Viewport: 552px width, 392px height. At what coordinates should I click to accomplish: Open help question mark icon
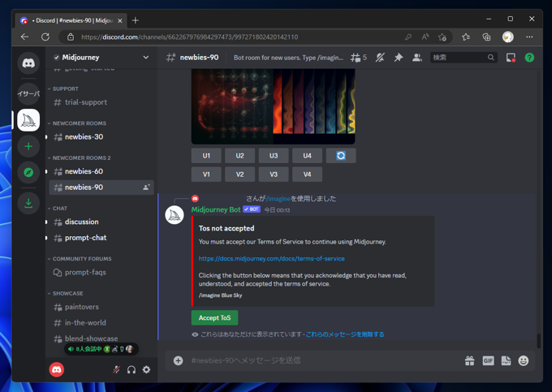coord(529,58)
